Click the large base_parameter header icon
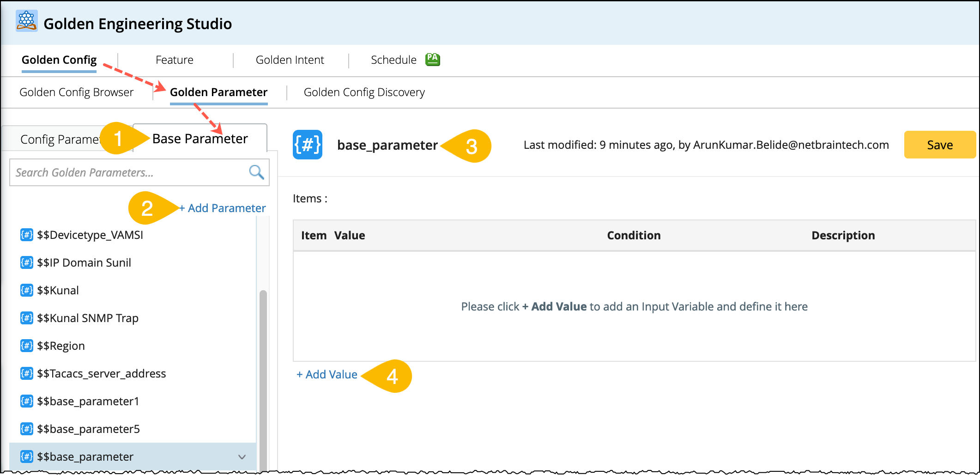The image size is (980, 475). coord(308,145)
